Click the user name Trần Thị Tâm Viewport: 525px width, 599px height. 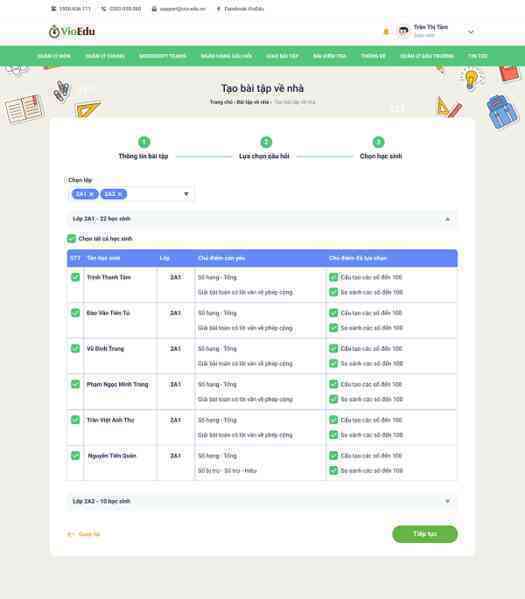pos(431,27)
